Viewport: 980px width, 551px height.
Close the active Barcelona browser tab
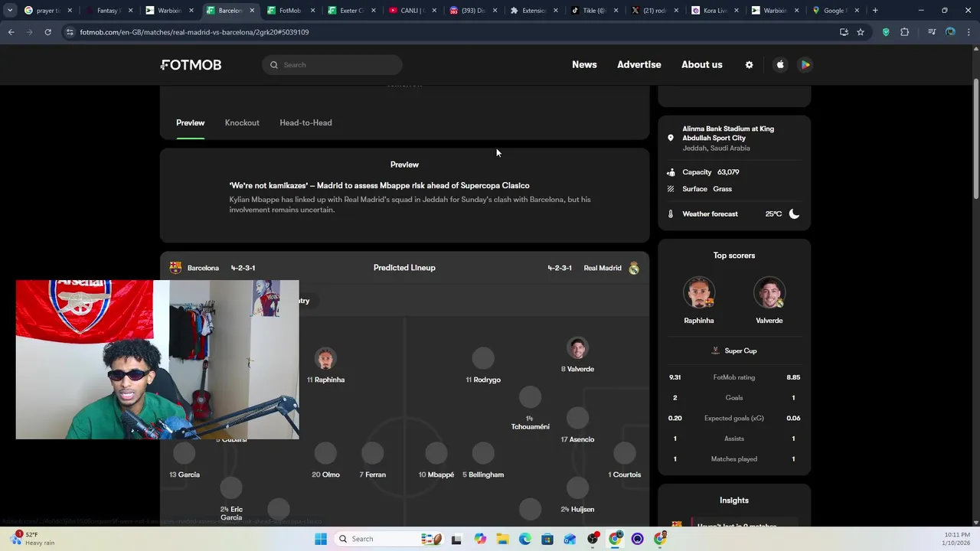click(252, 11)
